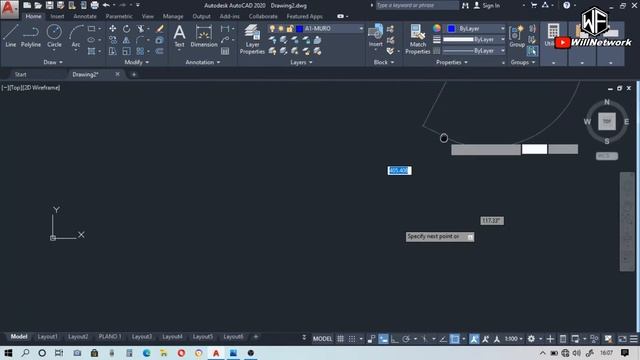Click the Customization menu button in status bar
The width and height of the screenshot is (640, 360).
coord(633,339)
